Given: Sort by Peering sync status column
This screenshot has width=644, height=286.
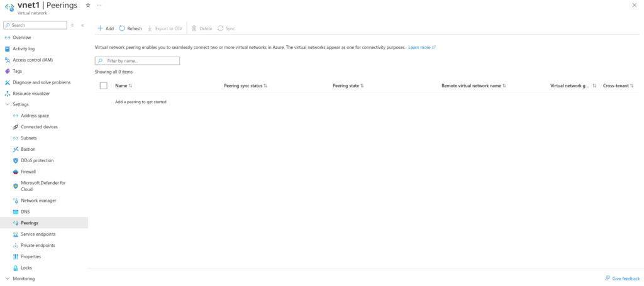Looking at the screenshot, I should [246, 85].
